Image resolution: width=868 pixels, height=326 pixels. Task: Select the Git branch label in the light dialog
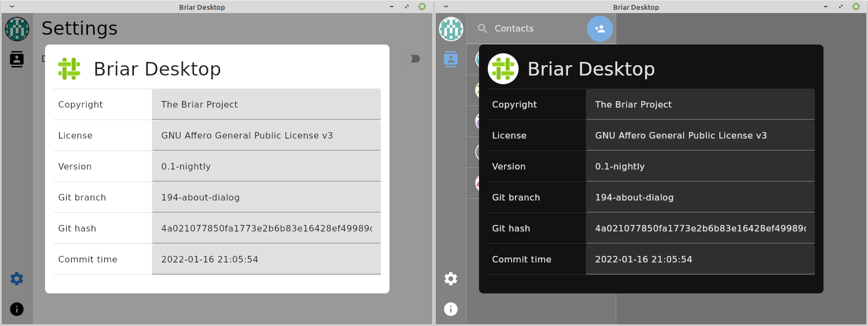82,197
